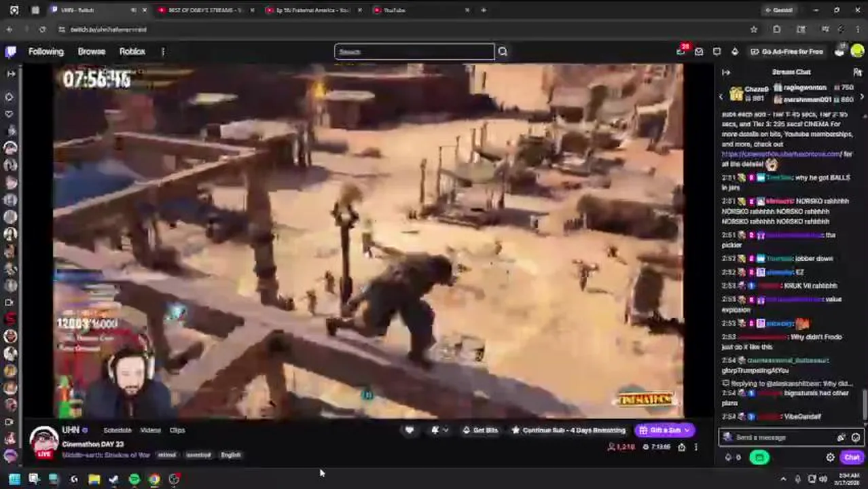This screenshot has width=868, height=489.
Task: Reload the current page
Action: click(42, 30)
